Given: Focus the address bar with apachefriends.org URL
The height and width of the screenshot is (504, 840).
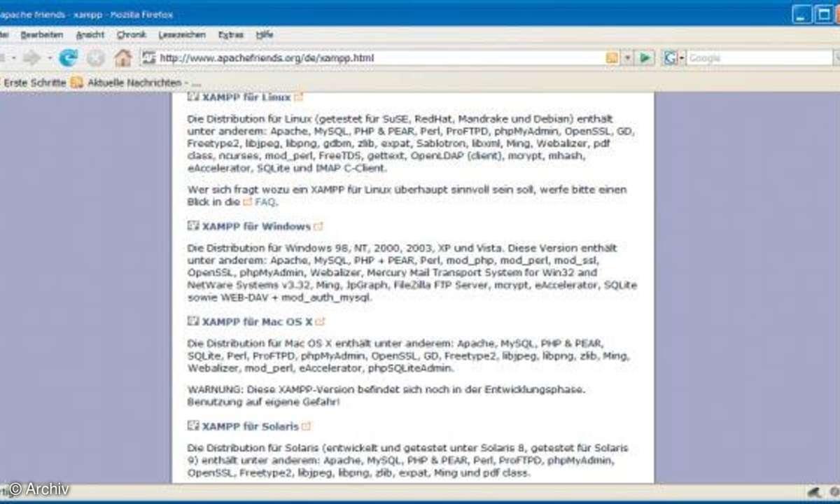Looking at the screenshot, I should point(381,58).
